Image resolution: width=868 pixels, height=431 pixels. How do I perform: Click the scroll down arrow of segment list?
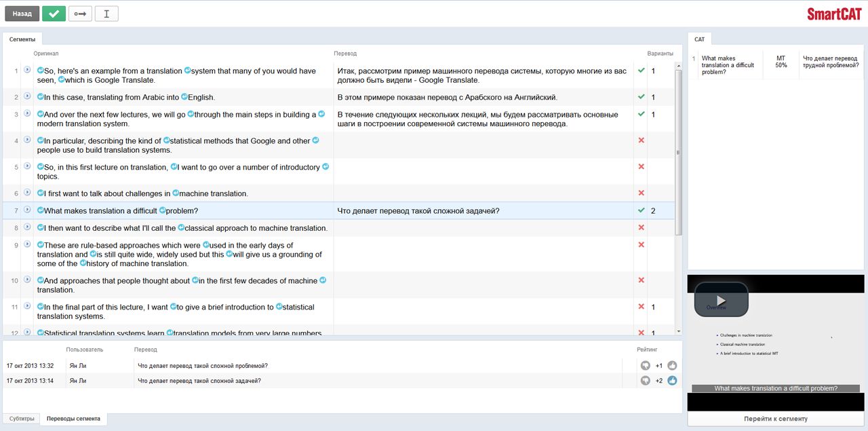[679, 331]
